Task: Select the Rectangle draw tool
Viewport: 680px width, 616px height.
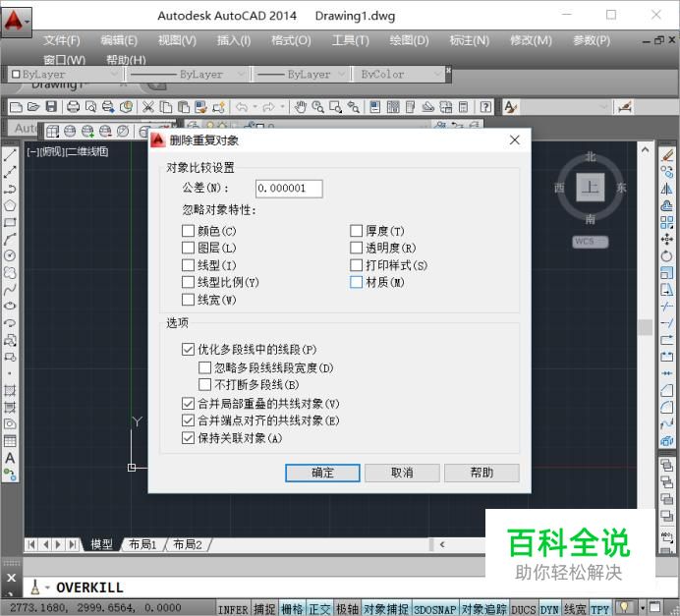Action: [10, 222]
